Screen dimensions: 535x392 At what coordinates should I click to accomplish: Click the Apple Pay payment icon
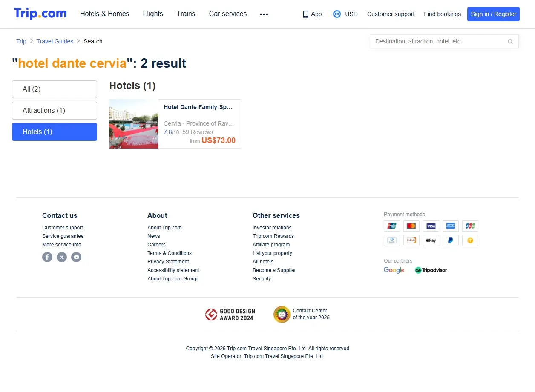431,240
